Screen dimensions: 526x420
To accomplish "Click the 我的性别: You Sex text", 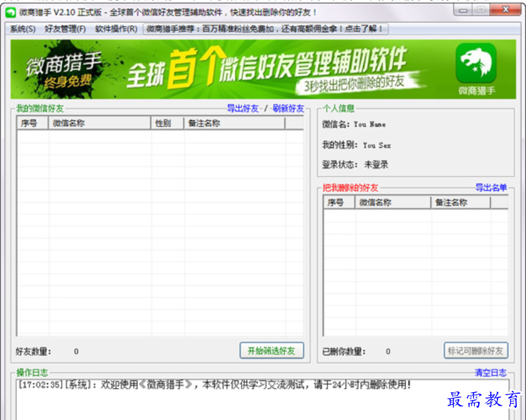I will (357, 145).
